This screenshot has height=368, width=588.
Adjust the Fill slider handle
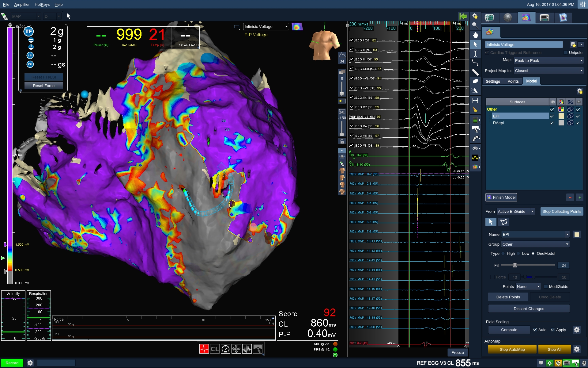[515, 265]
